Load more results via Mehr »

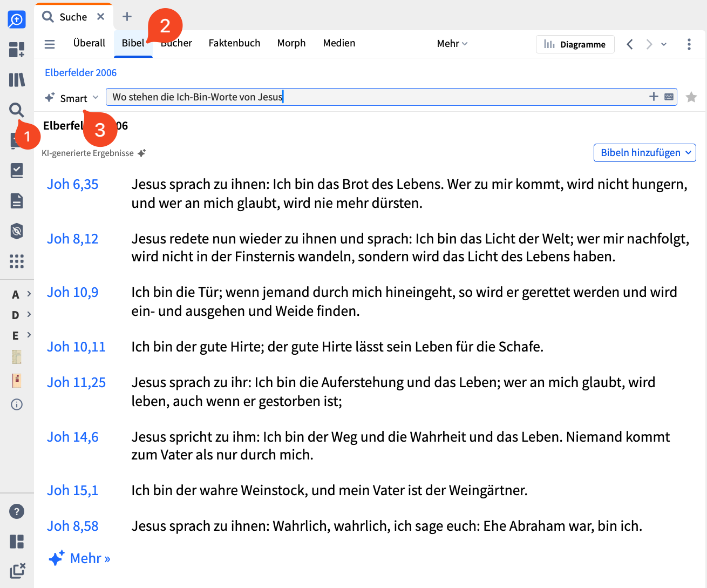point(80,558)
